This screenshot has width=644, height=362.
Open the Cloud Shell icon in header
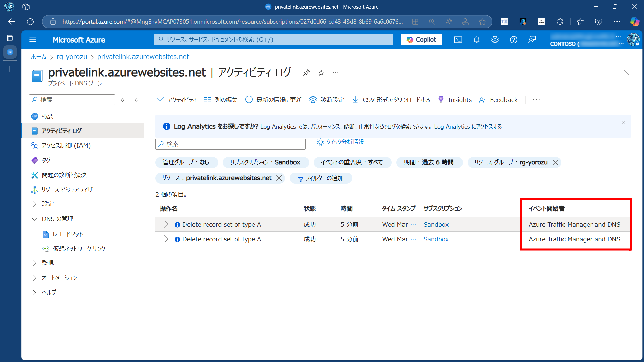tap(458, 40)
